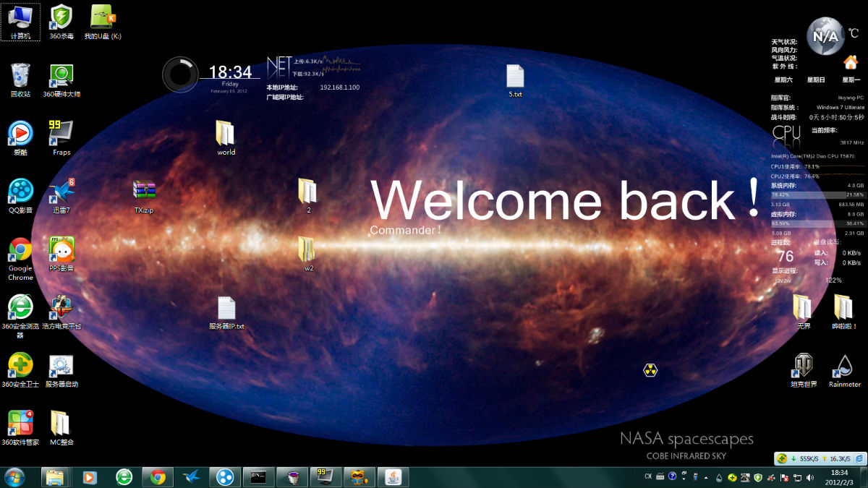The width and height of the screenshot is (868, 488).
Task: Open 我的U盘 (K:) drive icon
Action: tap(103, 21)
